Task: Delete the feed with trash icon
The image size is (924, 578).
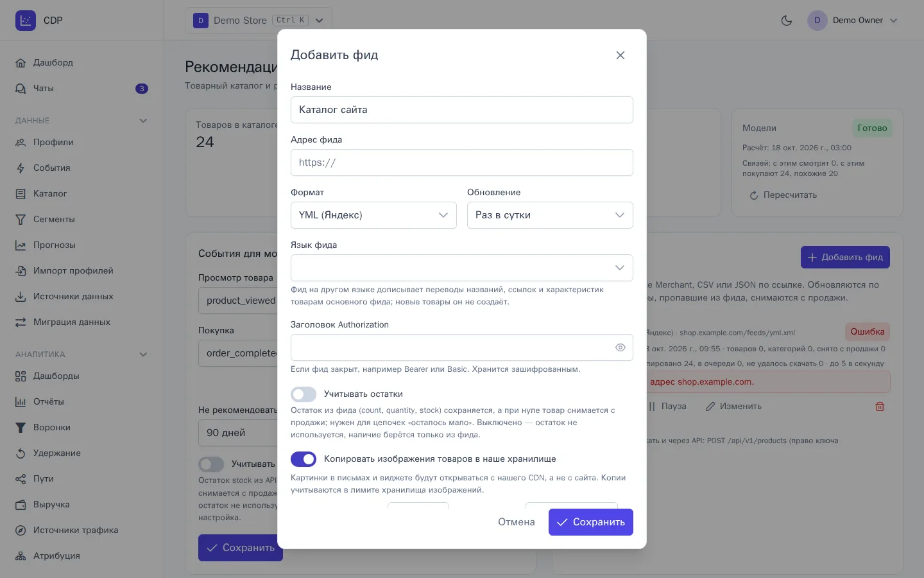Action: point(880,407)
